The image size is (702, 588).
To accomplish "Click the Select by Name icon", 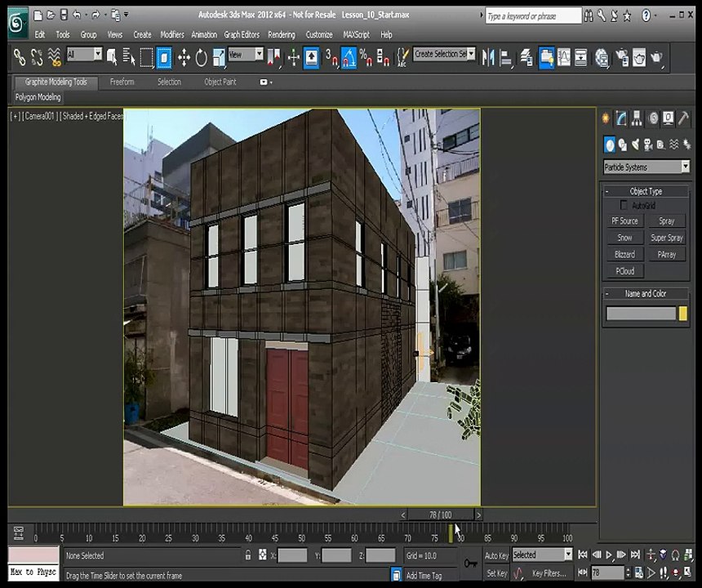I will pos(129,57).
